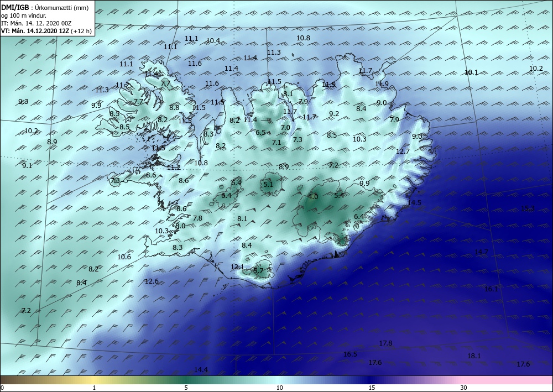The height and width of the screenshot is (392, 553).
Task: Click the map value 12.6
Action: 152,281
